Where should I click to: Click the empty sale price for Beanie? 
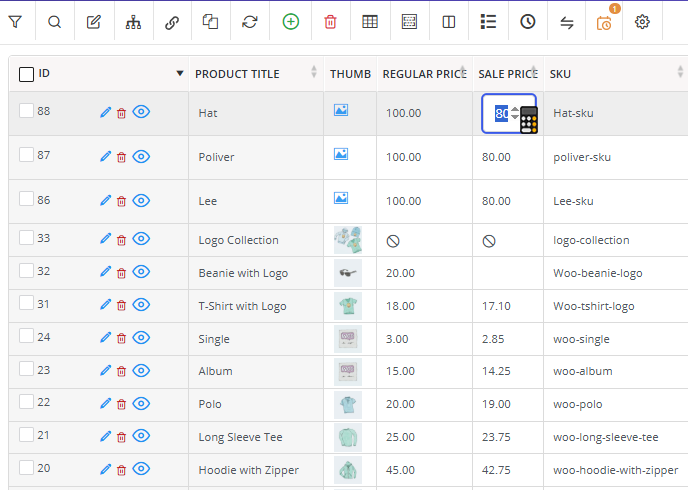508,273
